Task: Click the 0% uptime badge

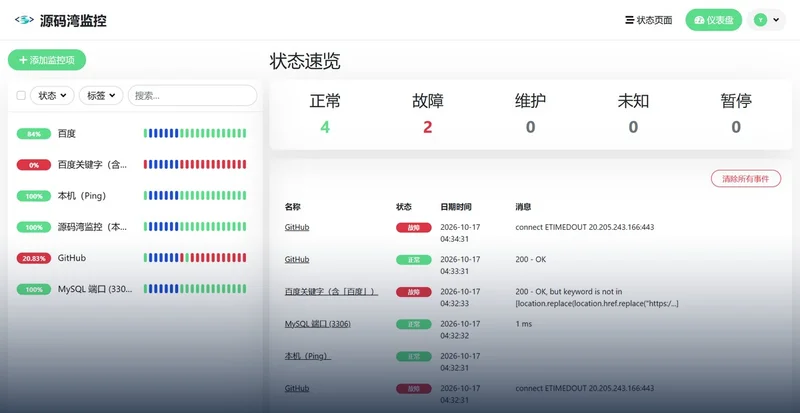Action: [x=34, y=165]
